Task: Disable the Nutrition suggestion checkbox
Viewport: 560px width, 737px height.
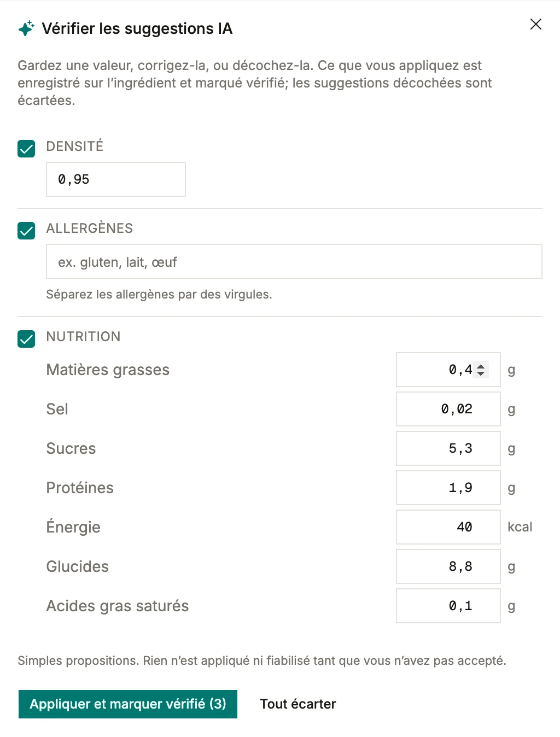Action: point(26,339)
